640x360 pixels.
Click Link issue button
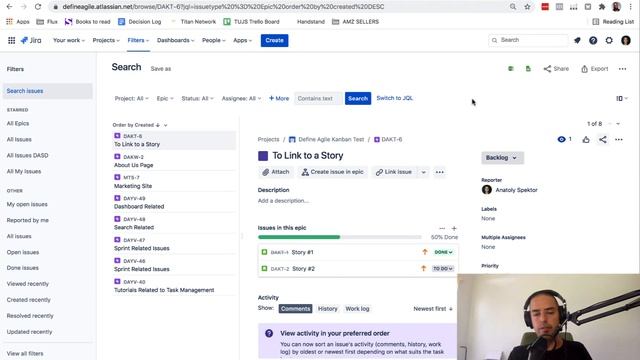click(394, 172)
